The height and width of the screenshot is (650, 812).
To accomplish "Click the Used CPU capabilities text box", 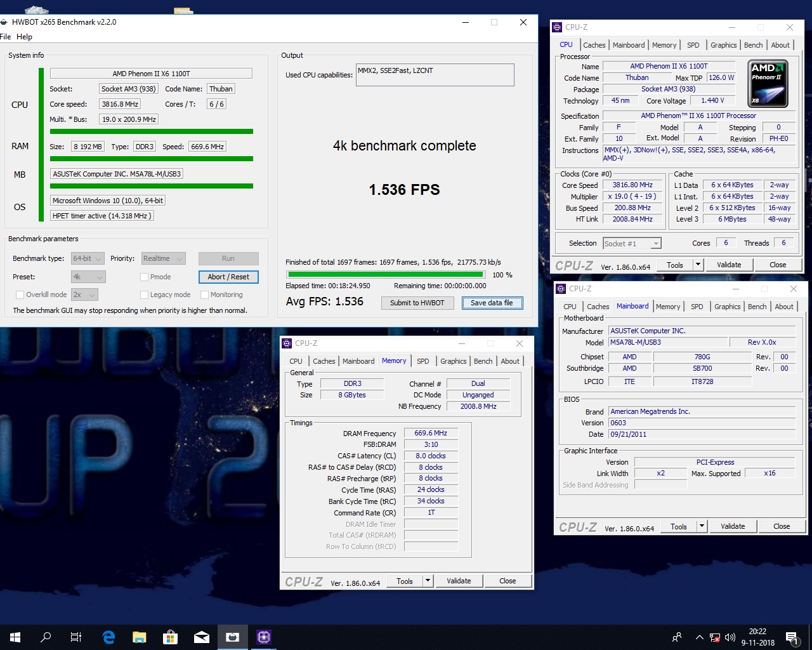I will 435,75.
